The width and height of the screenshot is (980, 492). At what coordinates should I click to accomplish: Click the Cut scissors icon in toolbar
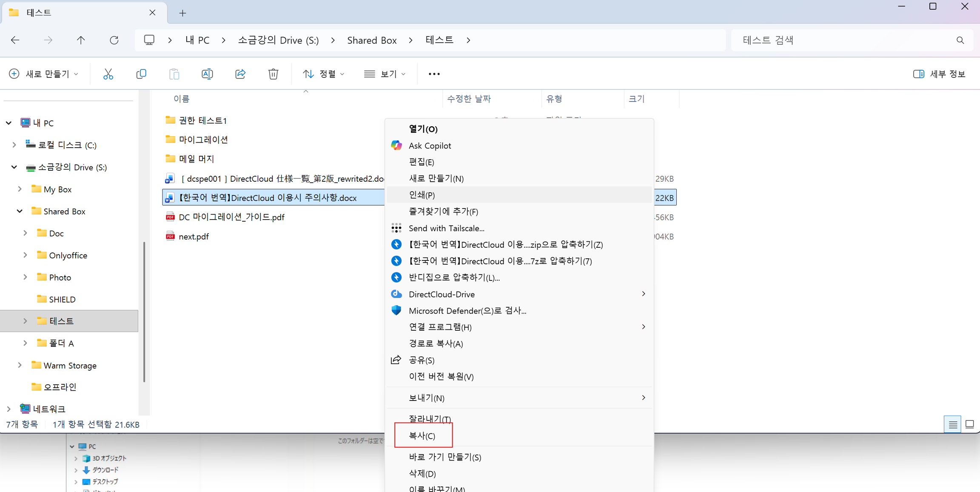tap(108, 74)
